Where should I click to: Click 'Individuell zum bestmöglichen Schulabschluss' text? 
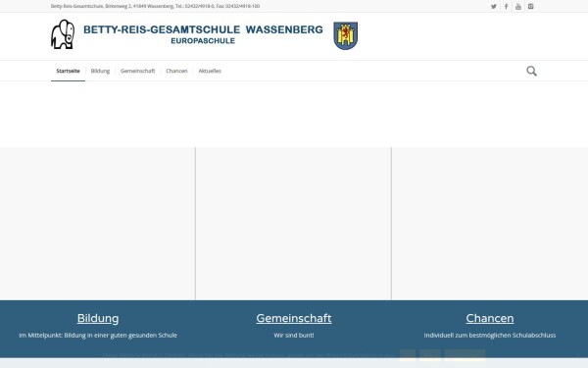click(490, 335)
